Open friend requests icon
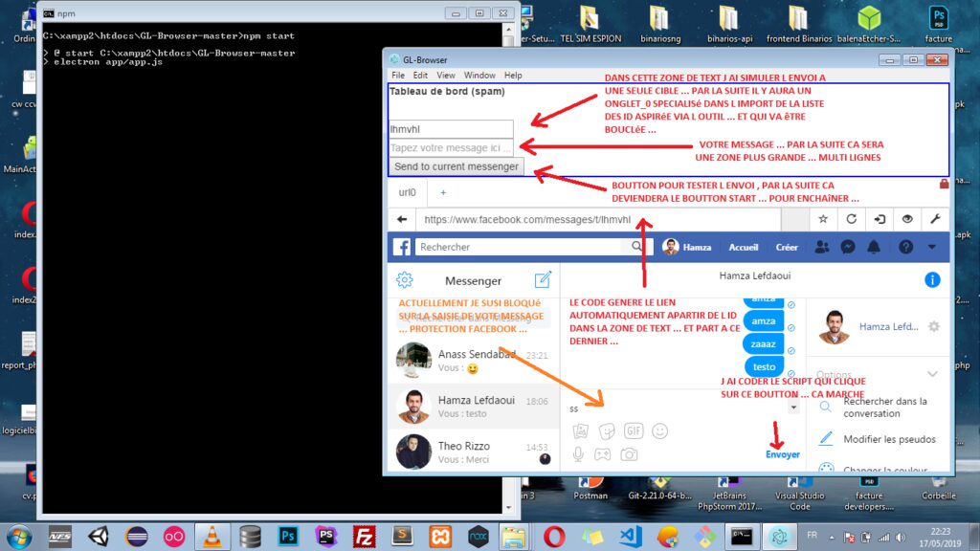Screen dimensions: 980x551 coord(822,247)
